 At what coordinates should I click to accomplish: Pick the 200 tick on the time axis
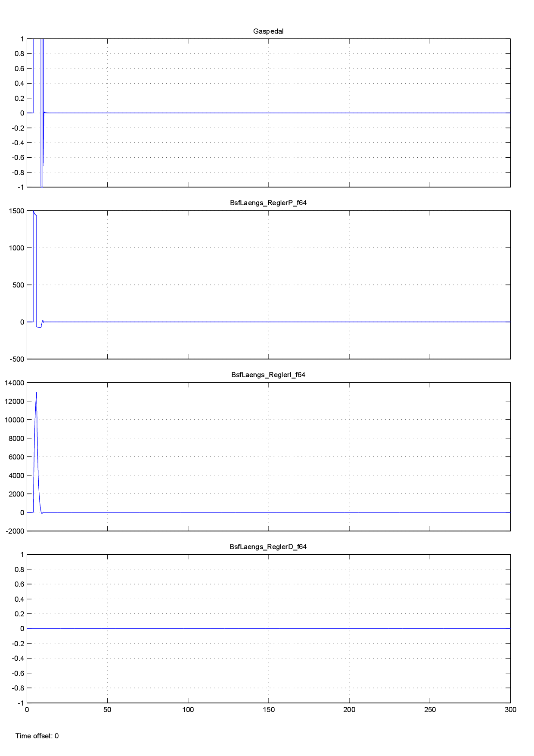coord(349,710)
